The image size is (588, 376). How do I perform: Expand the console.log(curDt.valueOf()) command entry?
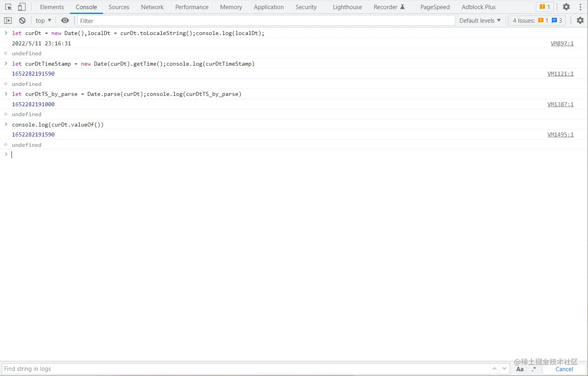click(6, 125)
